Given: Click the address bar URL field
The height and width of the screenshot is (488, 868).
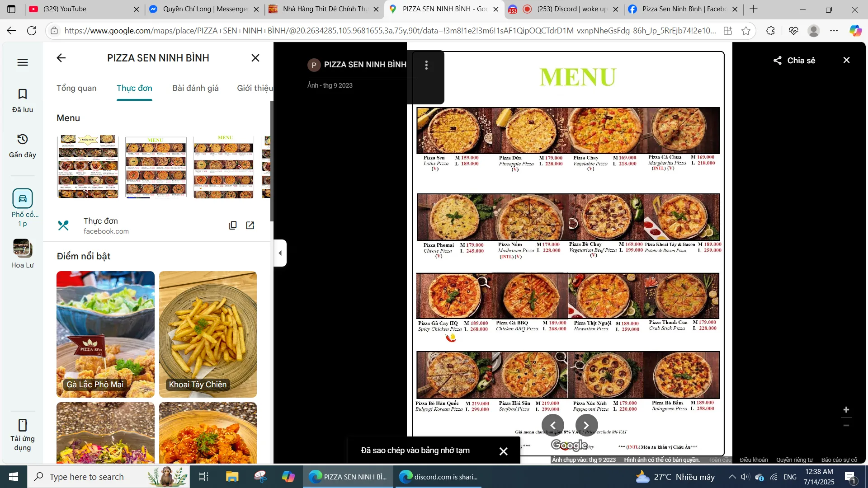Looking at the screenshot, I should point(390,31).
